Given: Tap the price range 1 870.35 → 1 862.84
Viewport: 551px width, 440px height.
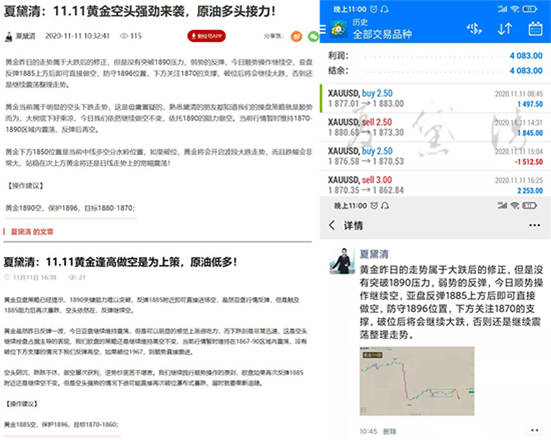Looking at the screenshot, I should coord(366,190).
